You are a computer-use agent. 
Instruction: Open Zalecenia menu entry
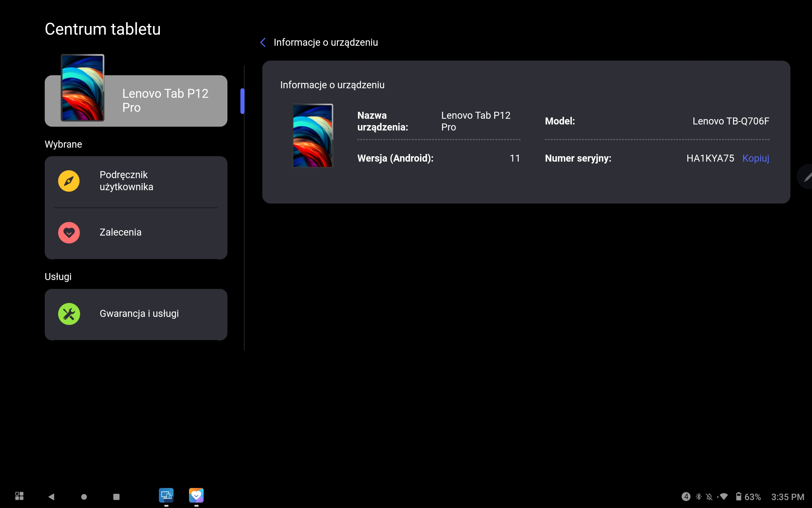pos(136,233)
